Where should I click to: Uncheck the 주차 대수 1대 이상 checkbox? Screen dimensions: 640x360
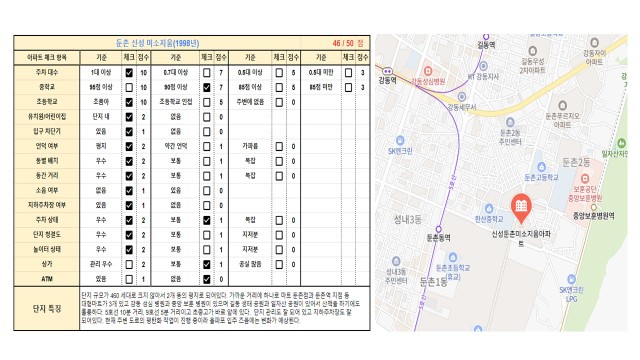coord(129,73)
